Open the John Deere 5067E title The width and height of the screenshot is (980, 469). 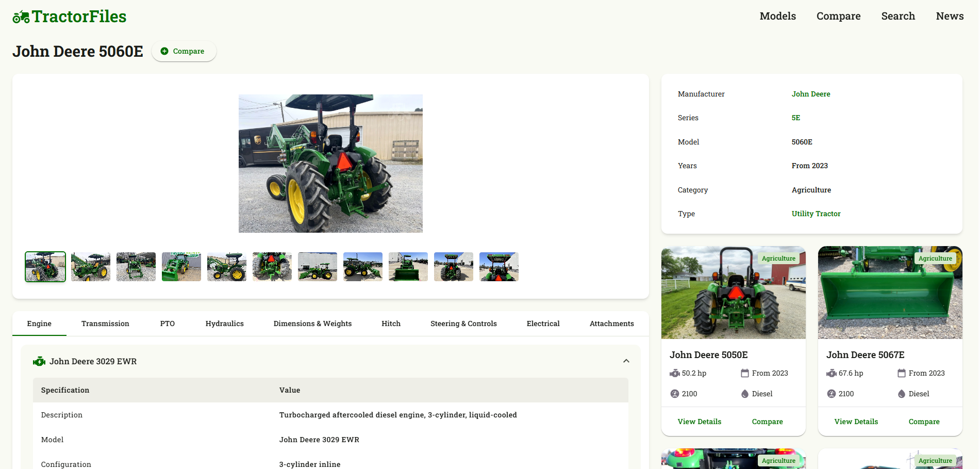click(x=865, y=355)
